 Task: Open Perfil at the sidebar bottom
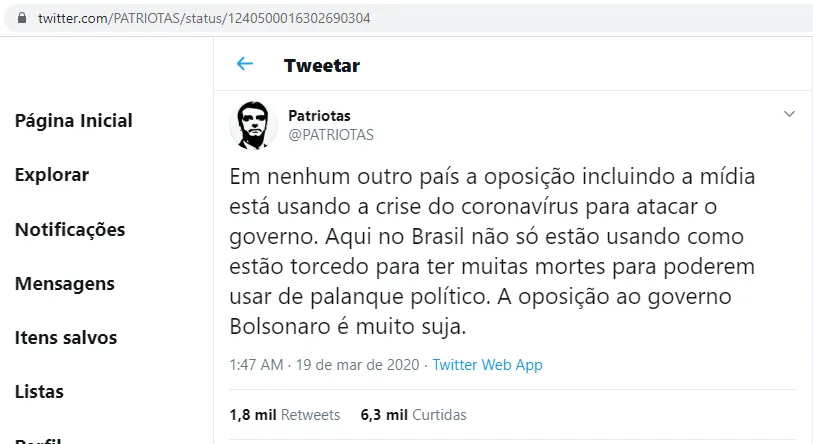tap(38, 440)
